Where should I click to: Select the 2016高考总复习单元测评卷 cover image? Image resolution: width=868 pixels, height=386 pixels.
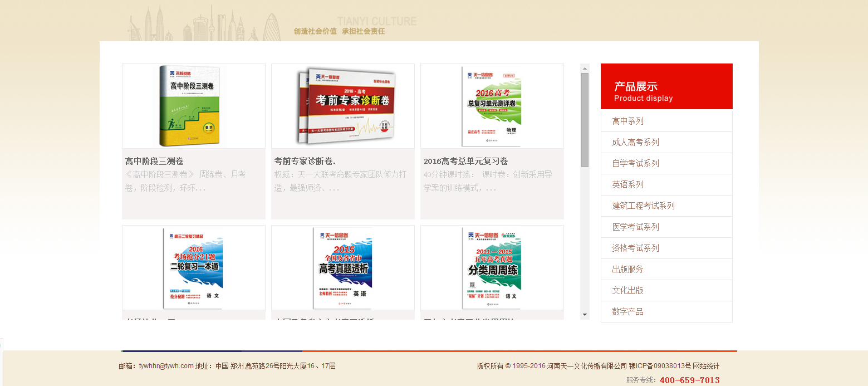[492, 106]
